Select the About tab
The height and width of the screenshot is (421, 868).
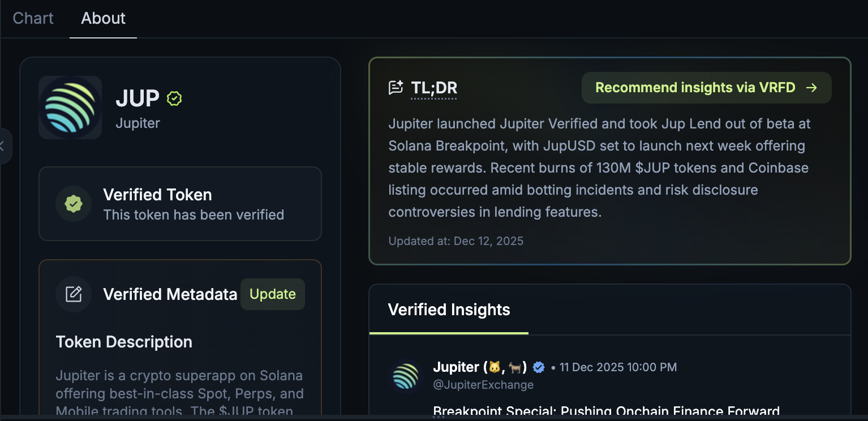click(x=103, y=18)
